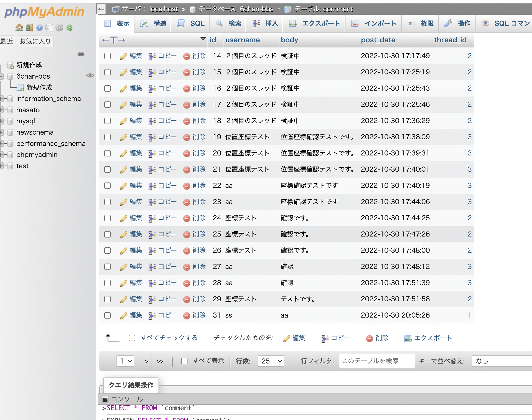Open the console panel at the bottom

[x=127, y=399]
